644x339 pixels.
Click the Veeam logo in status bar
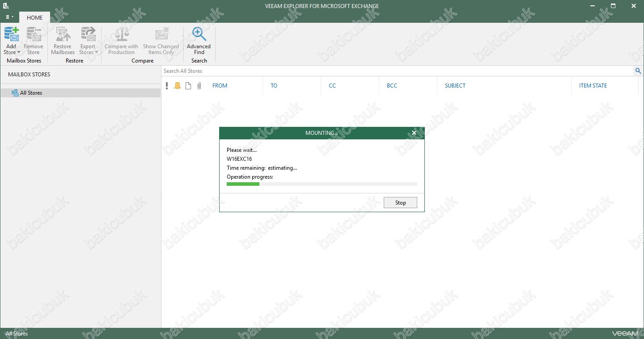(x=625, y=334)
